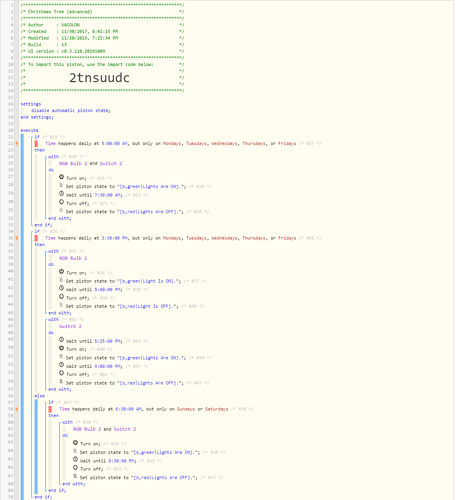The height and width of the screenshot is (500, 456).
Task: Click line number 70 in the gutter
Action: click(11, 497)
